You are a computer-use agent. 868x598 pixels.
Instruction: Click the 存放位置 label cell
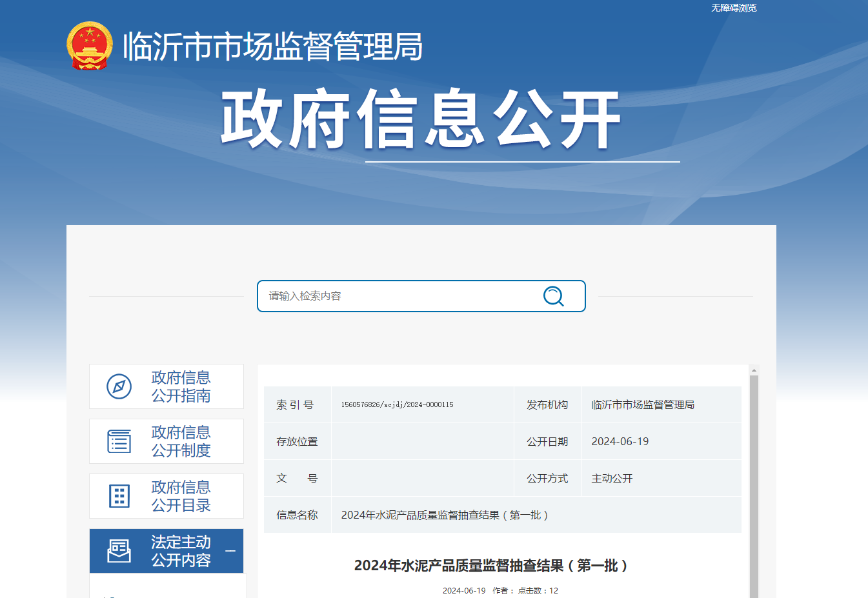tap(298, 442)
